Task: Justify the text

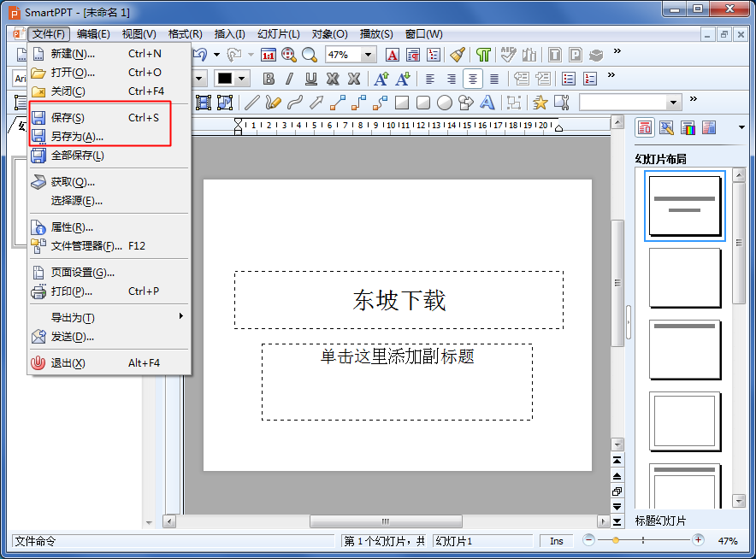Action: (x=494, y=79)
